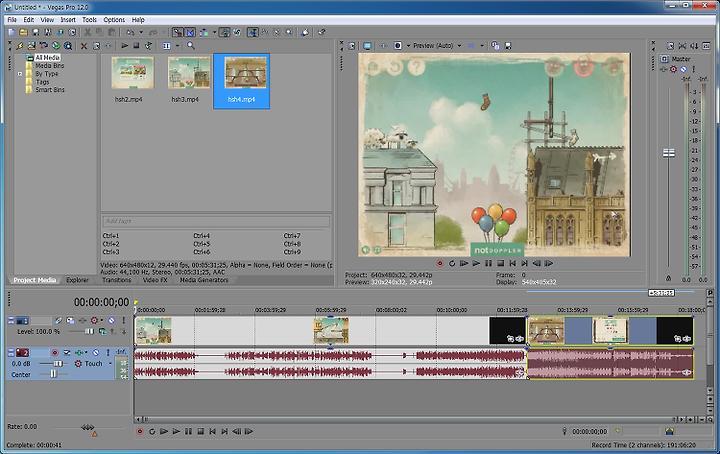Select the hsh4.mp4 media thumbnail
The height and width of the screenshot is (454, 720).
point(245,73)
